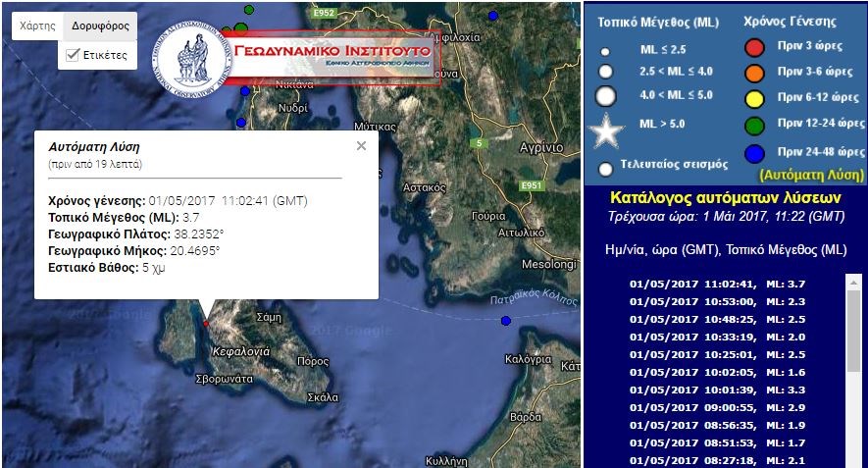This screenshot has width=868, height=468.
Task: Uncheck the Ετικέτες labels checkbox
Action: [x=72, y=55]
